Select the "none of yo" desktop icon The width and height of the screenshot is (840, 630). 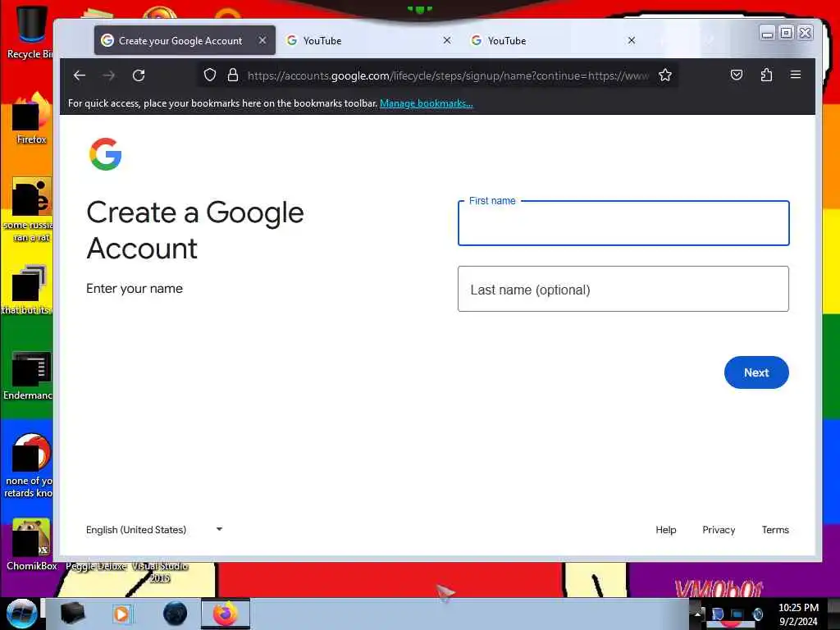(x=30, y=466)
